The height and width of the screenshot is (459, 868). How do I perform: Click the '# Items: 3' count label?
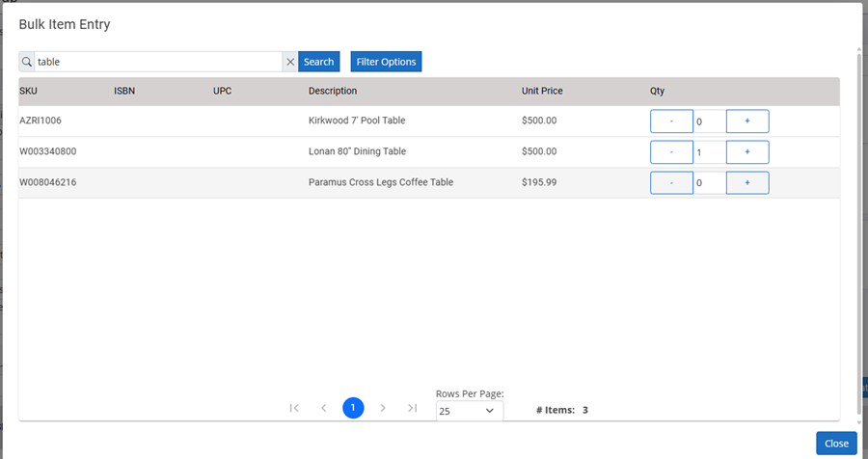[x=562, y=410]
